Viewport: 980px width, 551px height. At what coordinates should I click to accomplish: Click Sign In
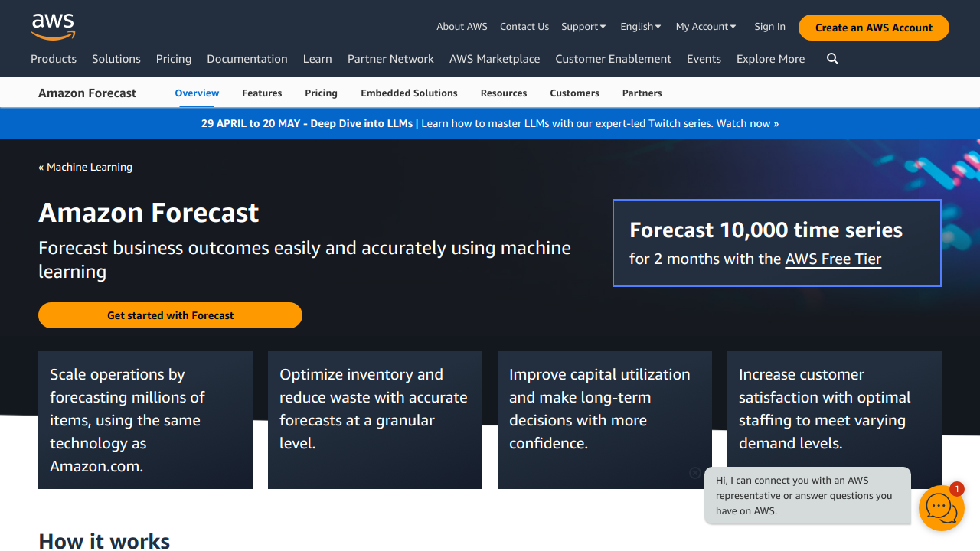[769, 27]
